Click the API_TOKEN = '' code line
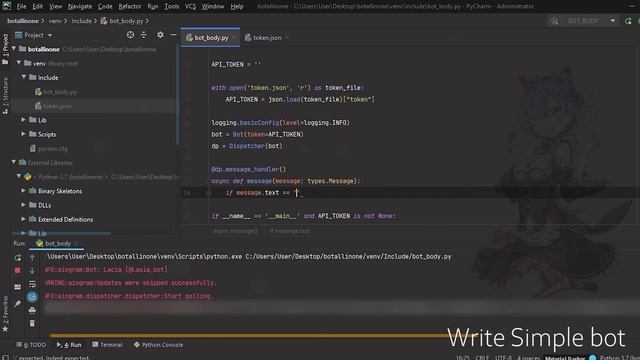 click(236, 64)
